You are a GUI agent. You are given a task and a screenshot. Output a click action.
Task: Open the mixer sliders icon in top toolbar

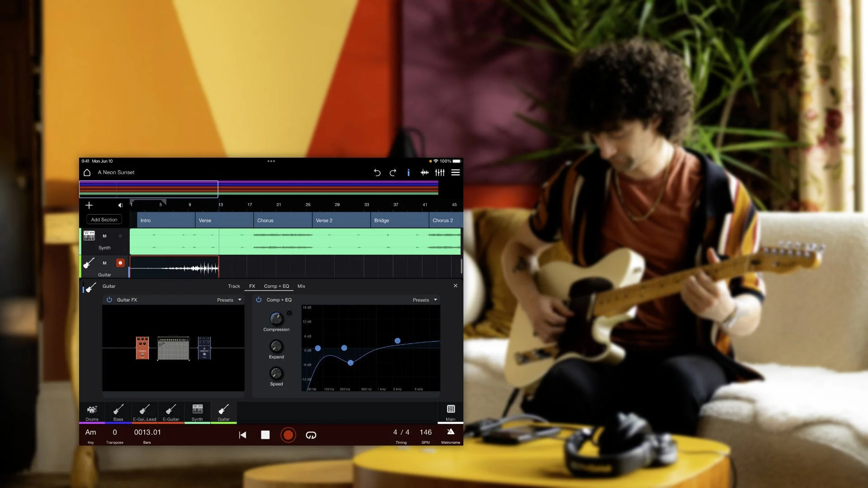[x=440, y=173]
